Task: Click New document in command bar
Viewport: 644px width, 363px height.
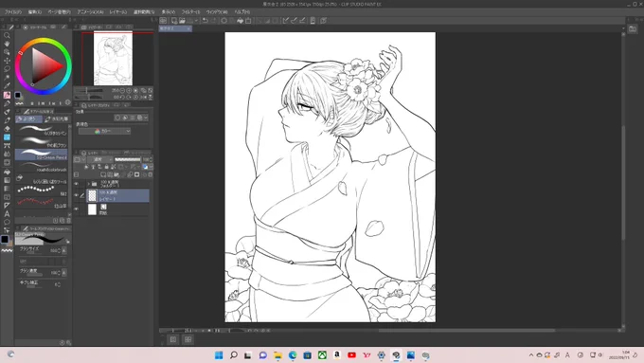Action: pos(174,21)
